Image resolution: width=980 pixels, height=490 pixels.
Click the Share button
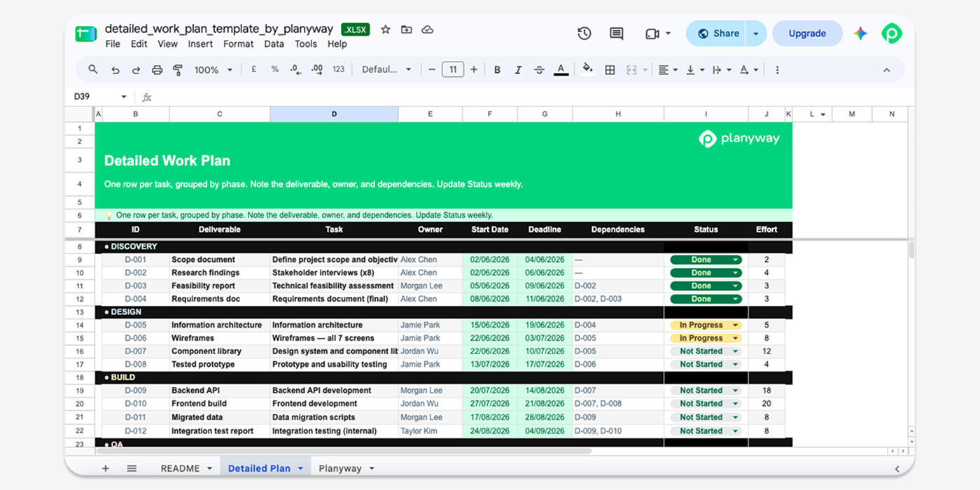pyautogui.click(x=716, y=33)
